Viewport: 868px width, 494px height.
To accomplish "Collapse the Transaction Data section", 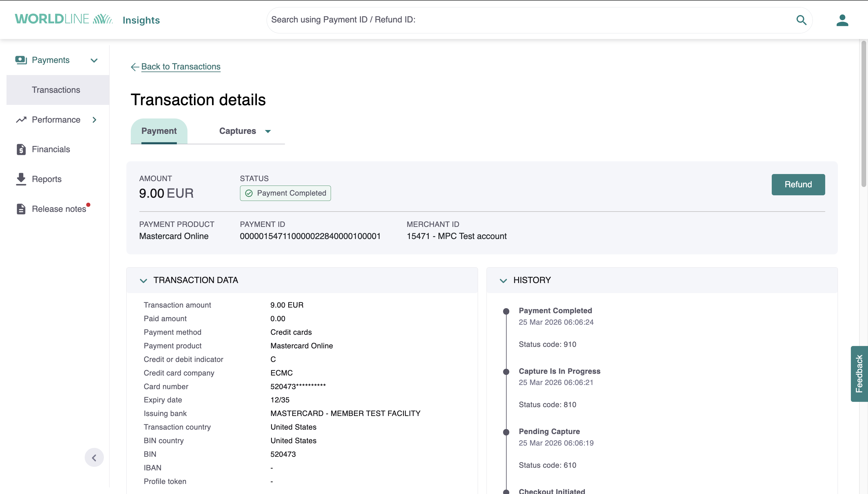I will (143, 281).
